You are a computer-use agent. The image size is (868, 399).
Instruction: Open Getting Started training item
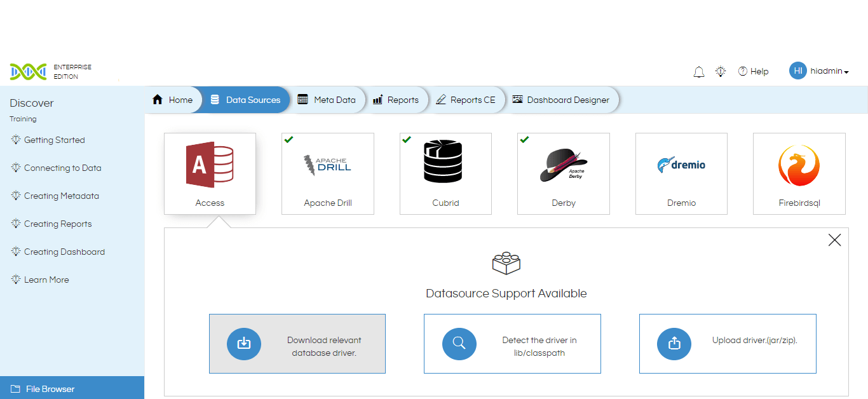click(54, 140)
